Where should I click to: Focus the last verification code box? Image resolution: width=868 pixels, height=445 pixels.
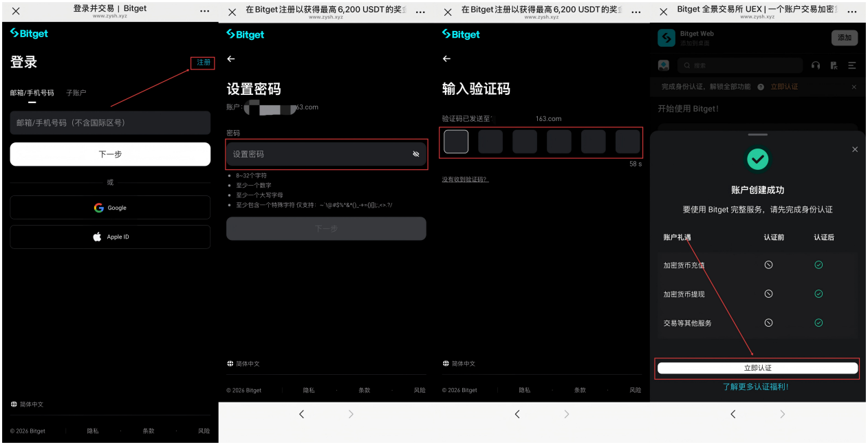627,142
